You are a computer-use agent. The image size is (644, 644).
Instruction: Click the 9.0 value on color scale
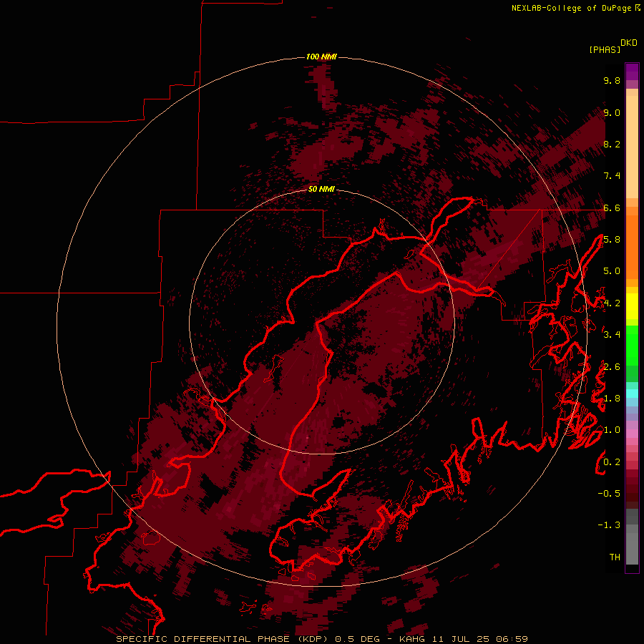tap(612, 112)
